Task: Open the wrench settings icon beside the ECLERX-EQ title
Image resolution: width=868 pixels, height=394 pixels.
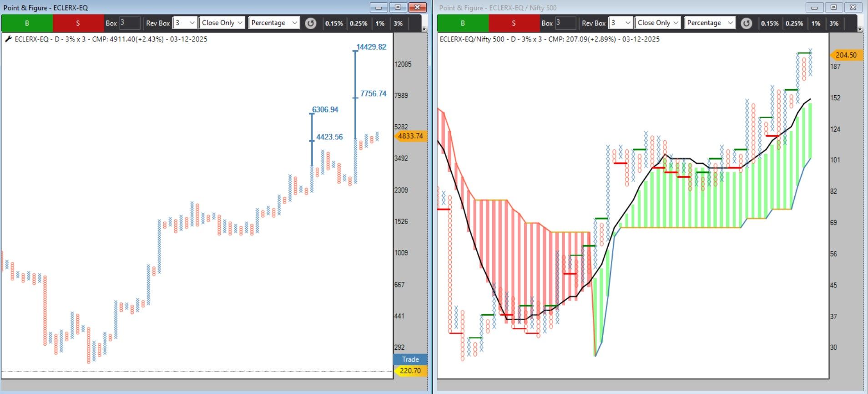Action: pos(8,39)
